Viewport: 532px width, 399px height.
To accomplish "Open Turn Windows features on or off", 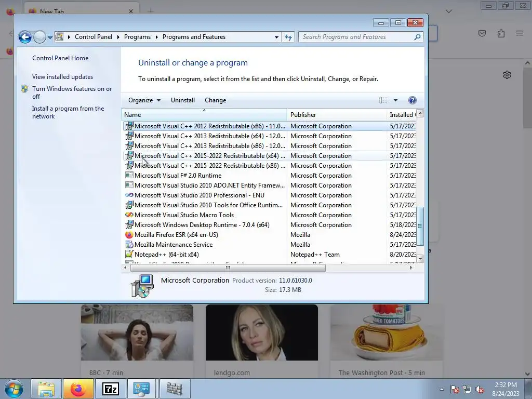I will [72, 92].
